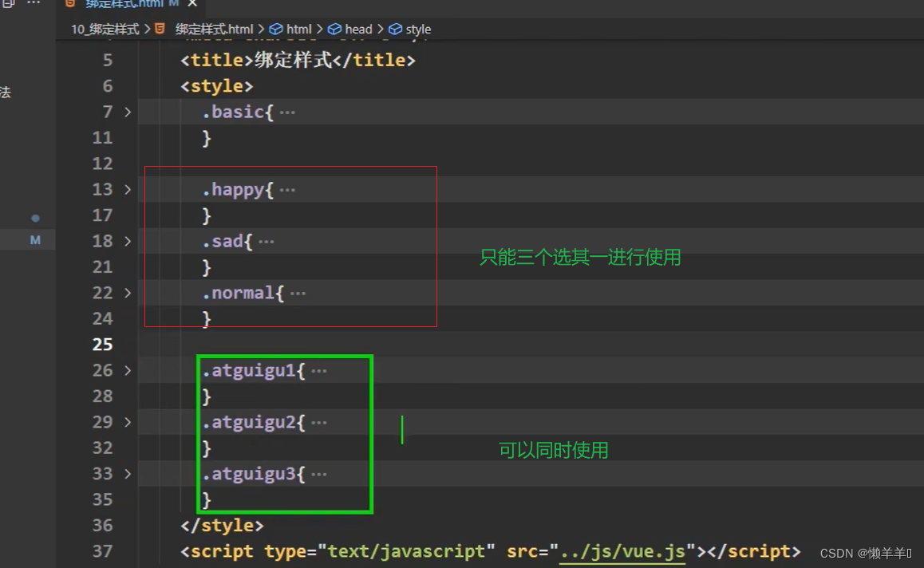Click the head symbol cube icon
This screenshot has width=924, height=568.
[334, 29]
